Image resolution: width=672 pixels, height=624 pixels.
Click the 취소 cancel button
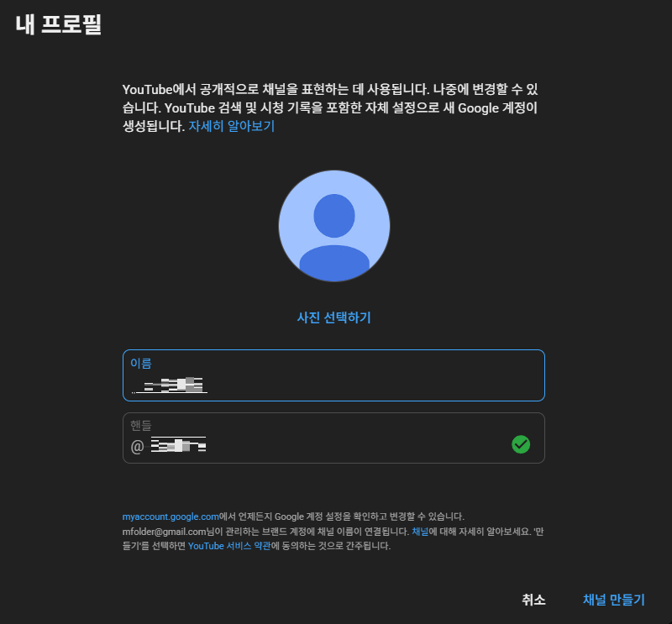pyautogui.click(x=533, y=600)
